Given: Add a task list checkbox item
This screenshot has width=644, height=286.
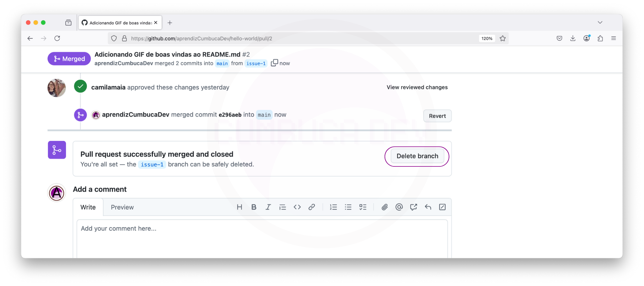Looking at the screenshot, I should [x=363, y=207].
